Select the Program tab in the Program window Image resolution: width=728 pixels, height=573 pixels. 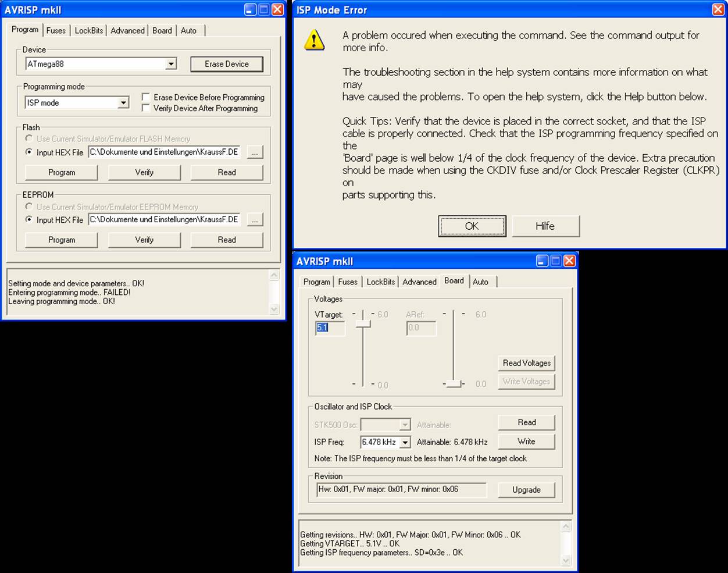coord(25,30)
